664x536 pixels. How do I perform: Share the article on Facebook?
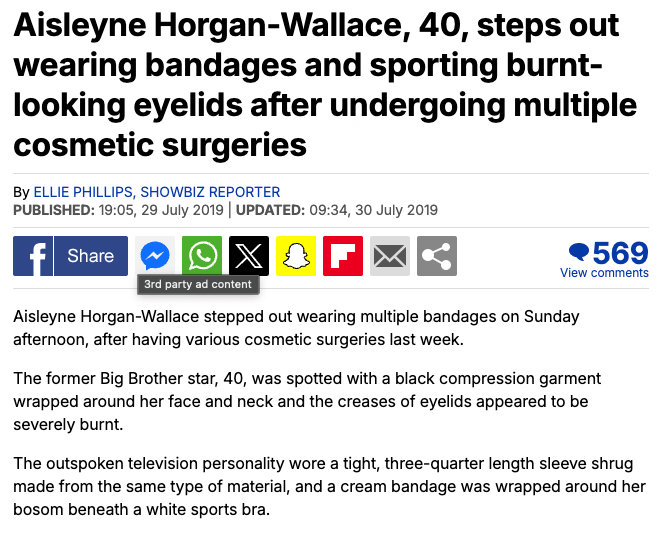70,256
